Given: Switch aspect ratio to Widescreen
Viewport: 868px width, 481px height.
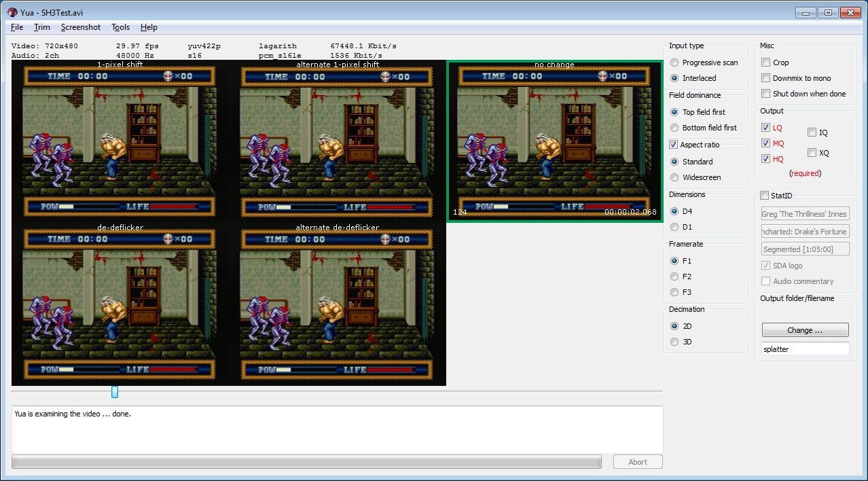Looking at the screenshot, I should pyautogui.click(x=674, y=177).
